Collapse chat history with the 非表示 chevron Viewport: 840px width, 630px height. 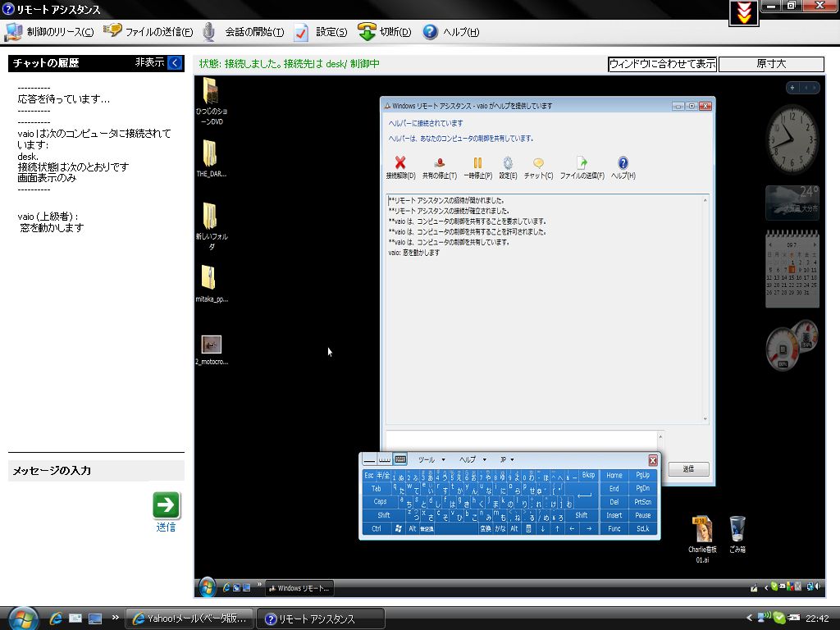click(x=176, y=62)
